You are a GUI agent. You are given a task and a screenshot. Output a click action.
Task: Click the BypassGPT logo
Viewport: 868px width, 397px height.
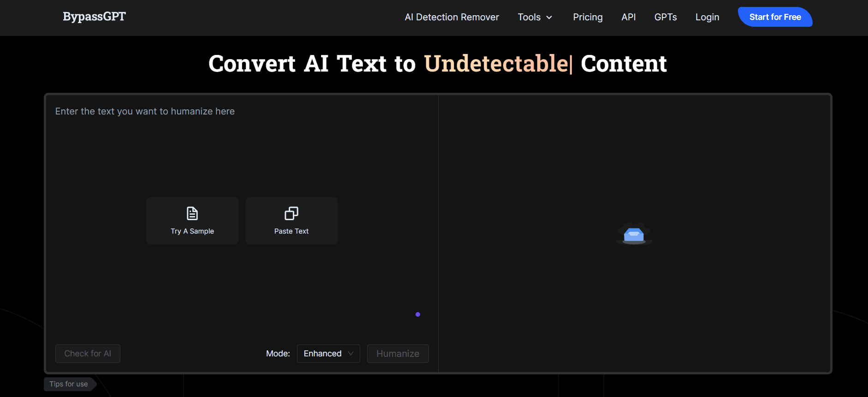(x=94, y=17)
